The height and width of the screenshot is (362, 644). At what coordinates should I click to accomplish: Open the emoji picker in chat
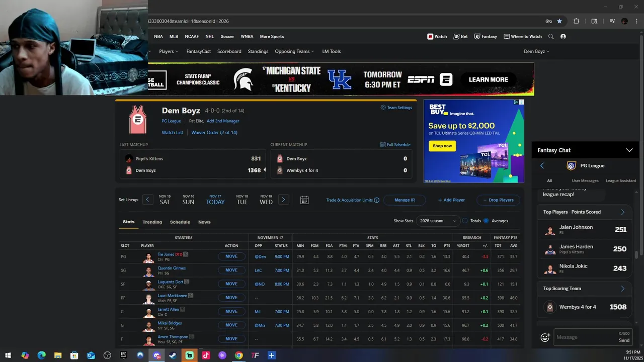coord(545,338)
